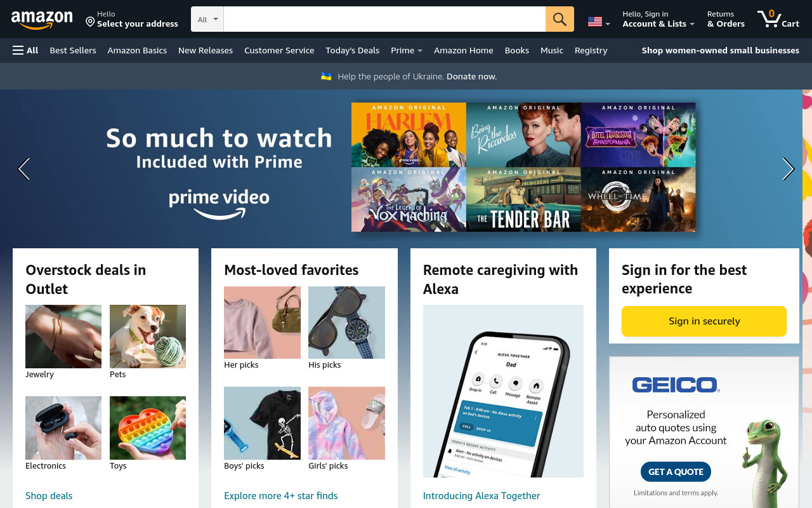This screenshot has height=508, width=812.
Task: Click the Amazon logo
Action: click(42, 20)
